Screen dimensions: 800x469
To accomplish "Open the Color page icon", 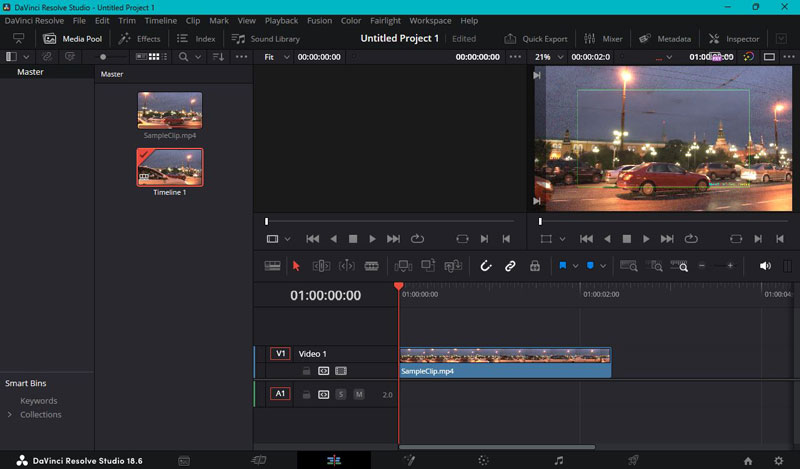I will 483,460.
